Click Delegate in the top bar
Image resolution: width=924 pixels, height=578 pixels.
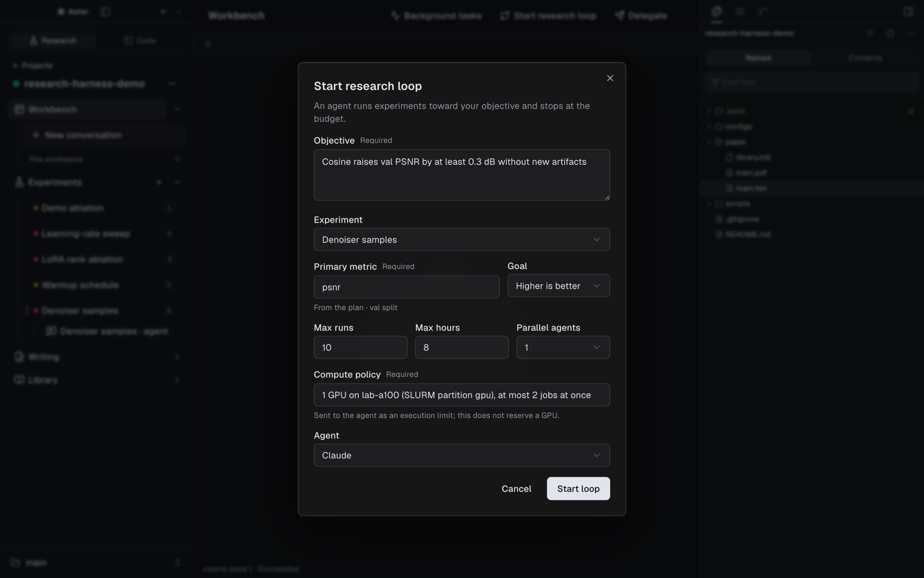[641, 16]
